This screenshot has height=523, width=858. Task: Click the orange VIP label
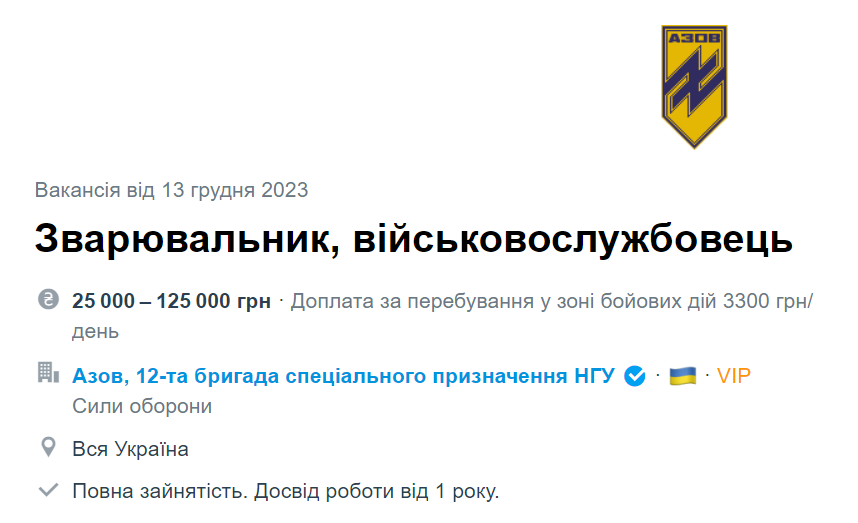(x=734, y=376)
